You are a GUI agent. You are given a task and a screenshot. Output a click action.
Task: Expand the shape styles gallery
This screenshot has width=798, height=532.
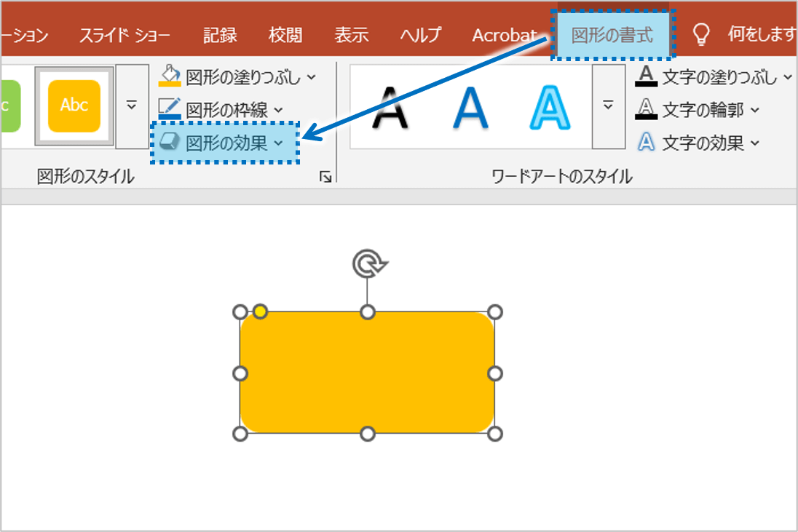click(x=132, y=106)
